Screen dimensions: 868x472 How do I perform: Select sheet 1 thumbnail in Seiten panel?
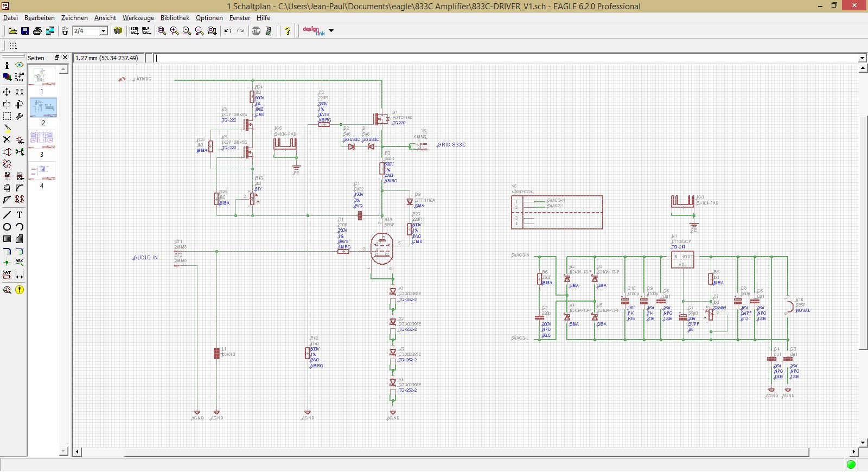[x=42, y=76]
